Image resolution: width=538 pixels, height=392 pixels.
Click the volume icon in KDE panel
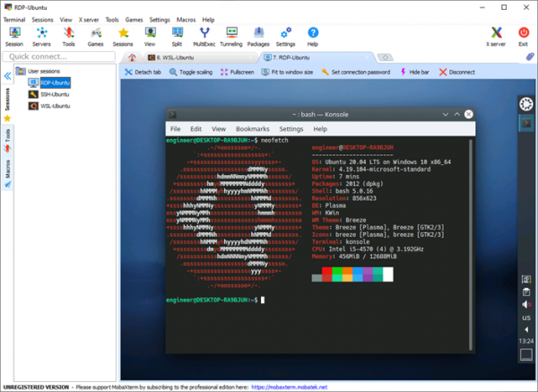pyautogui.click(x=526, y=304)
